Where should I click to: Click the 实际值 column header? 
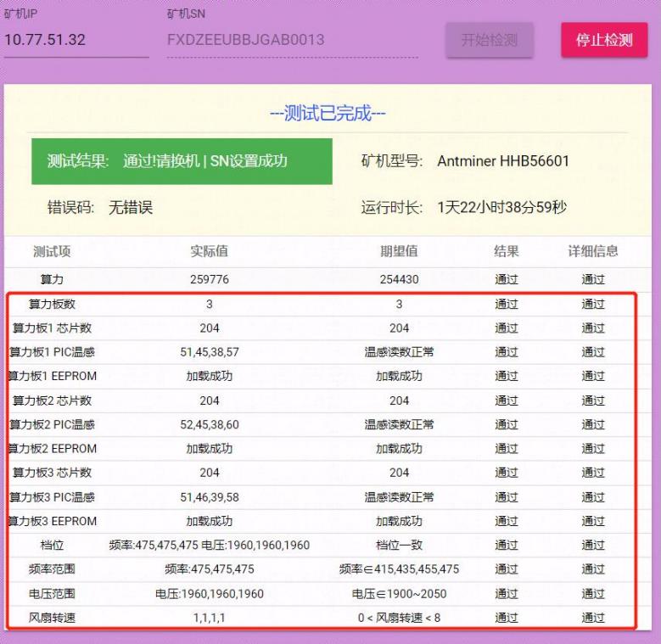click(x=209, y=251)
